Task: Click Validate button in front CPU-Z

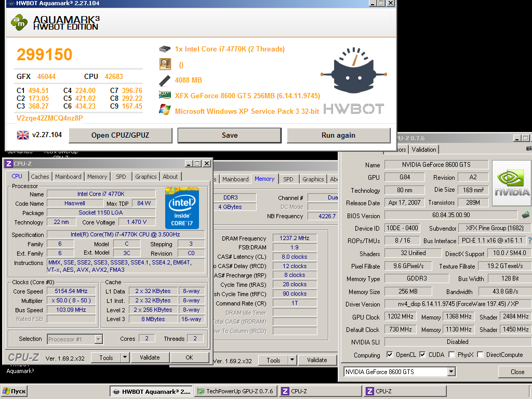Action: [150, 357]
